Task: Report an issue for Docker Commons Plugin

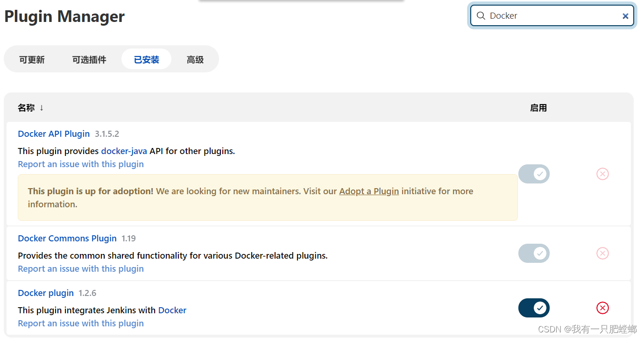Action: [x=81, y=269]
